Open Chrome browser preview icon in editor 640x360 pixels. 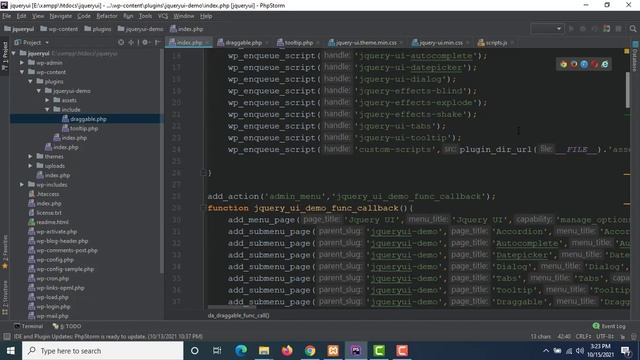click(564, 64)
